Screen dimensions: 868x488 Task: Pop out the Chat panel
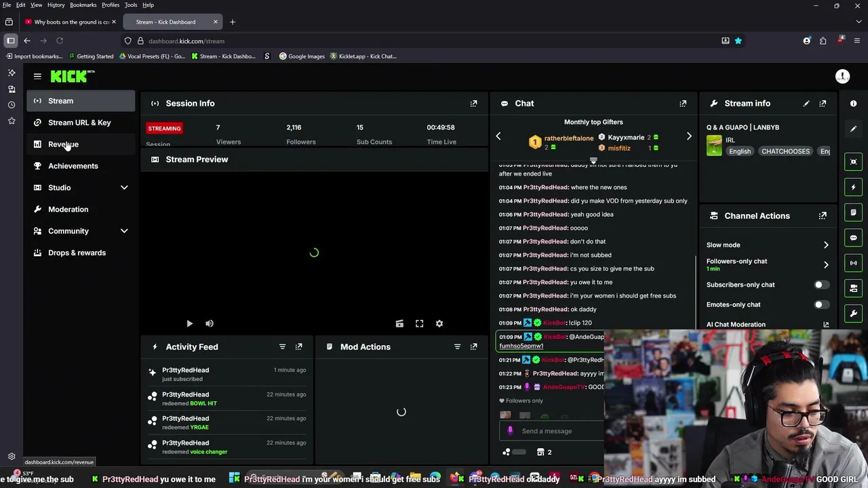[683, 104]
